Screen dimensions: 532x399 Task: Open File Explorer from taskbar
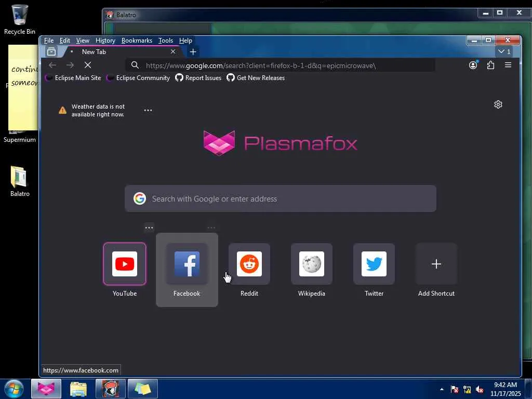click(x=78, y=389)
